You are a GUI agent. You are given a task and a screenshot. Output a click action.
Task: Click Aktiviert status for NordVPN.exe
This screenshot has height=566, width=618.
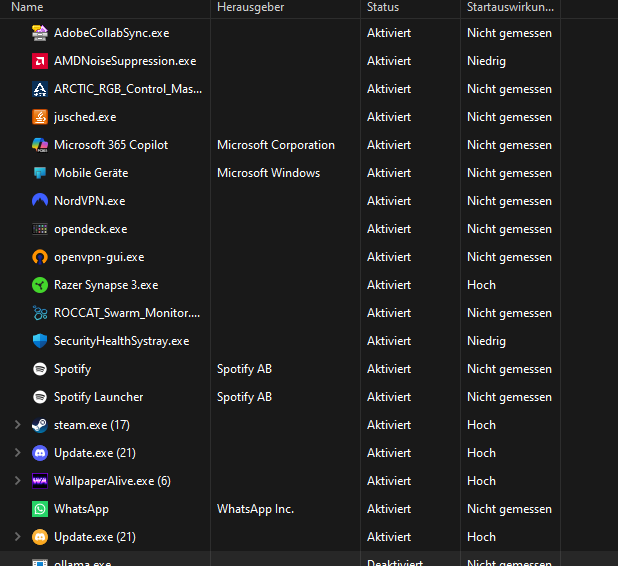[389, 201]
